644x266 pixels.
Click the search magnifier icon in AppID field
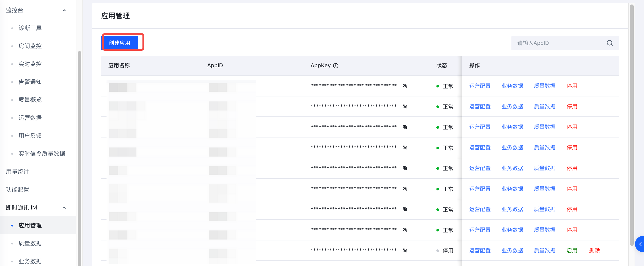609,43
